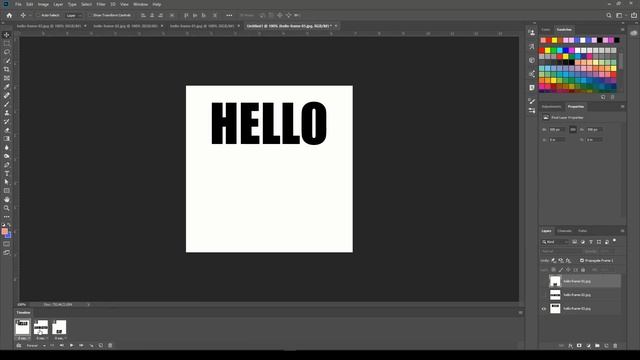Screen dimensions: 640x360
Task: Open the Timeline panel flyout menu
Action: click(520, 313)
